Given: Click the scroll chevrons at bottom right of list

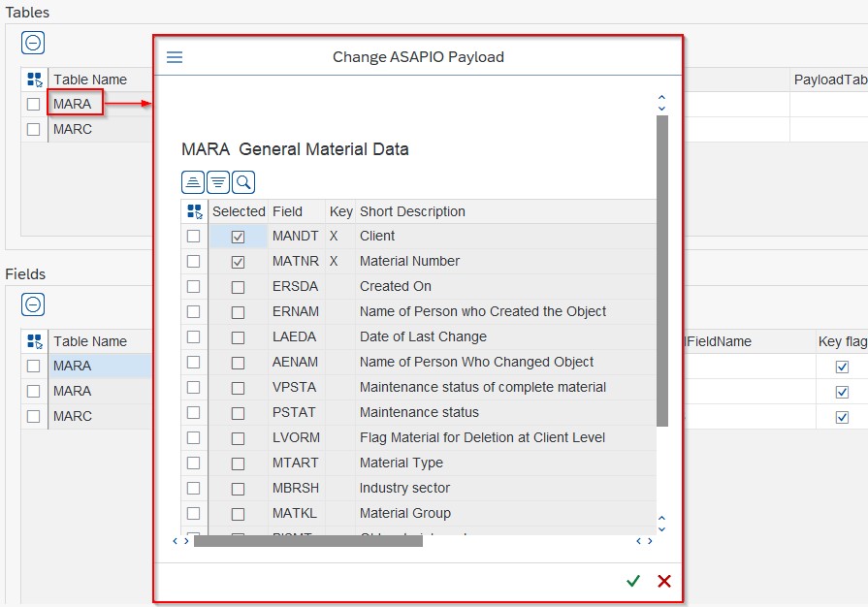Looking at the screenshot, I should pos(661,524).
